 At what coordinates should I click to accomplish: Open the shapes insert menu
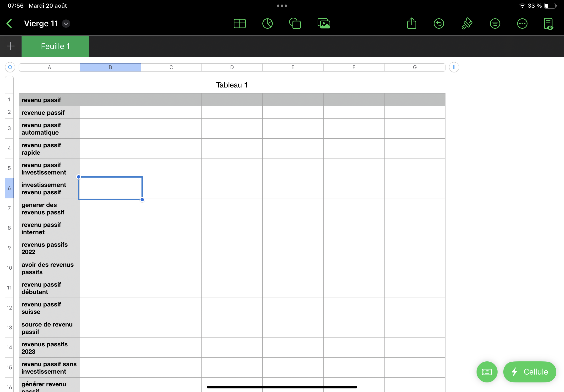[295, 24]
